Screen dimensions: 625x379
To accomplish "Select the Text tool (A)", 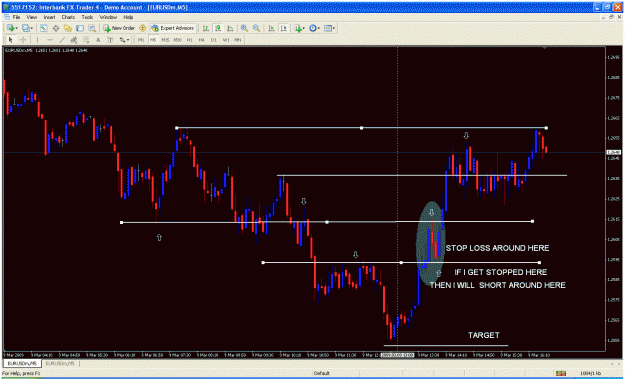I will tap(98, 40).
